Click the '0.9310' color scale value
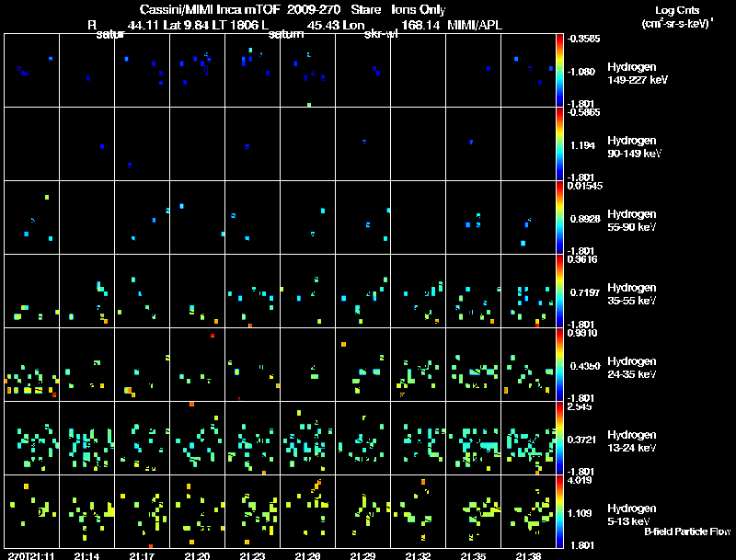736x560 pixels. coord(582,333)
